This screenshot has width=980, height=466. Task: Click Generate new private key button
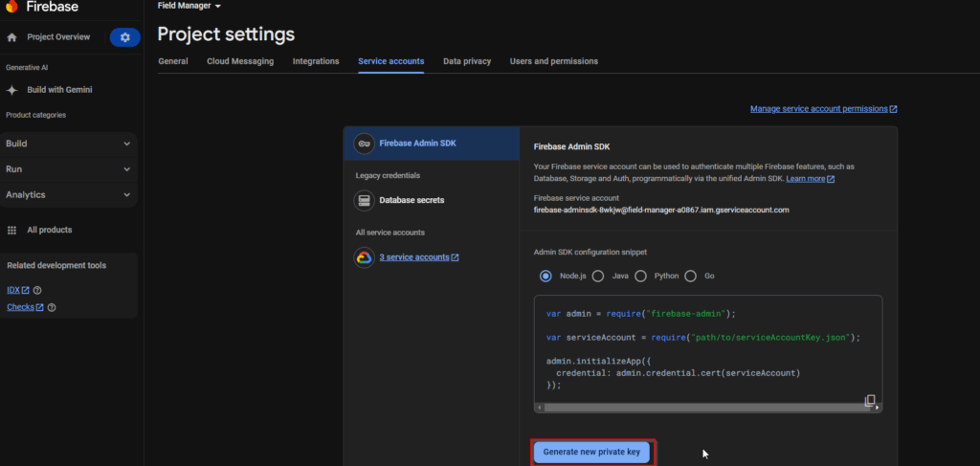591,452
